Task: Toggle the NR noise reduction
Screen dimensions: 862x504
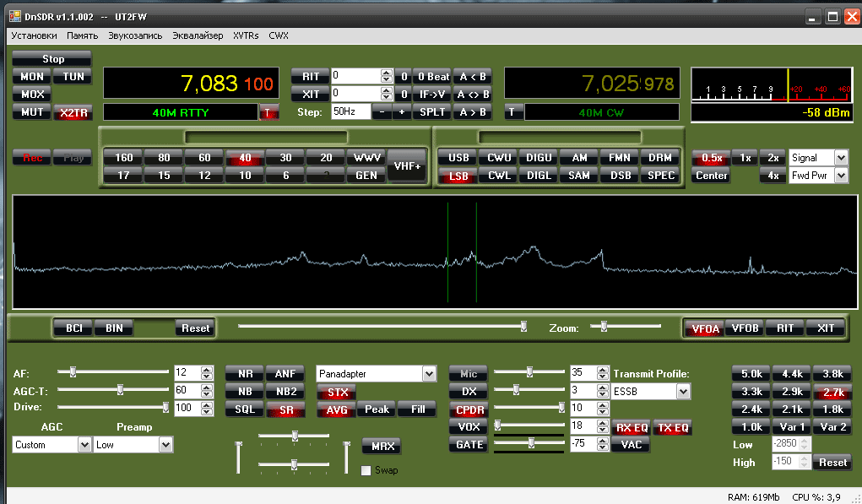Action: point(245,374)
